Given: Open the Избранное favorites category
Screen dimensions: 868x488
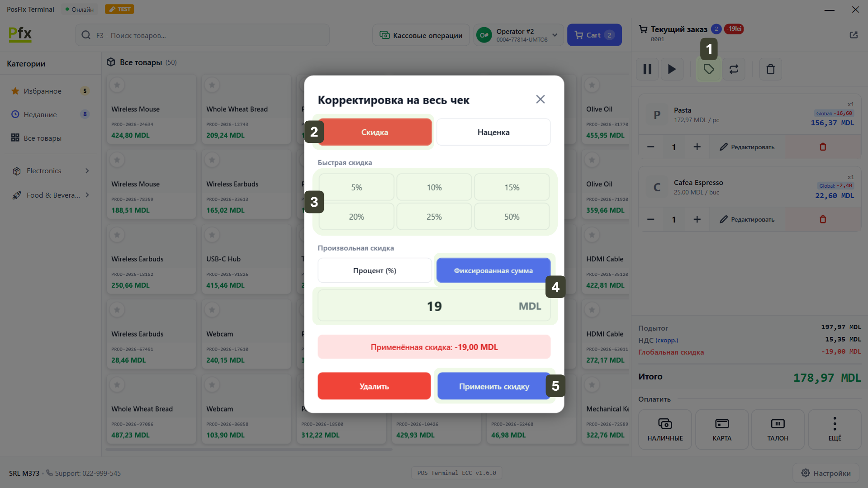Looking at the screenshot, I should tap(43, 91).
